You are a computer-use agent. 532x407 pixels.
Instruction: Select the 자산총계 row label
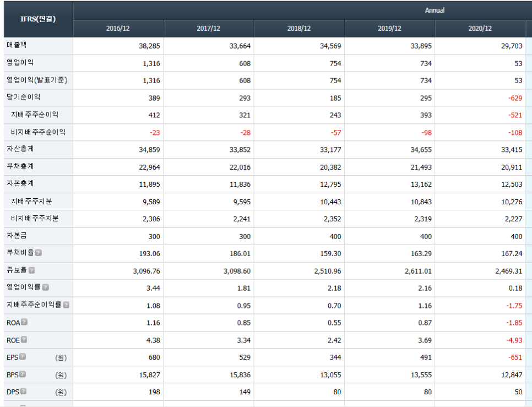click(20, 149)
